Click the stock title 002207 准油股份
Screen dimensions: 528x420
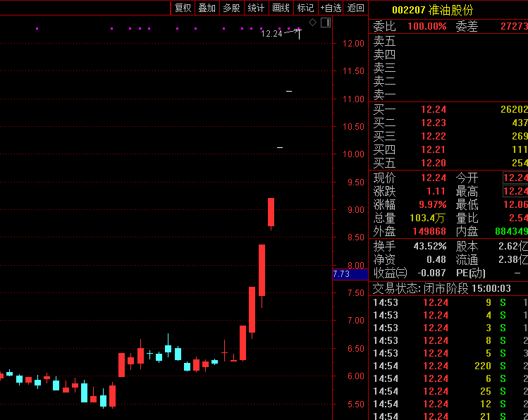coord(432,10)
